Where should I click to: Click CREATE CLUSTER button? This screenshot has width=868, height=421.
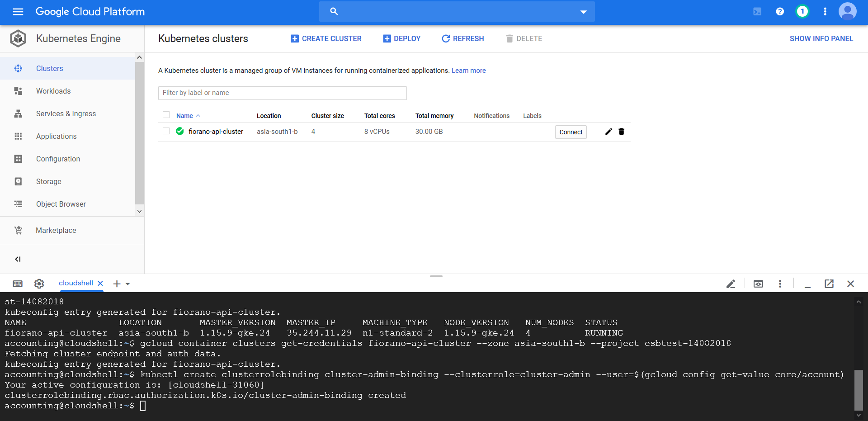(326, 38)
